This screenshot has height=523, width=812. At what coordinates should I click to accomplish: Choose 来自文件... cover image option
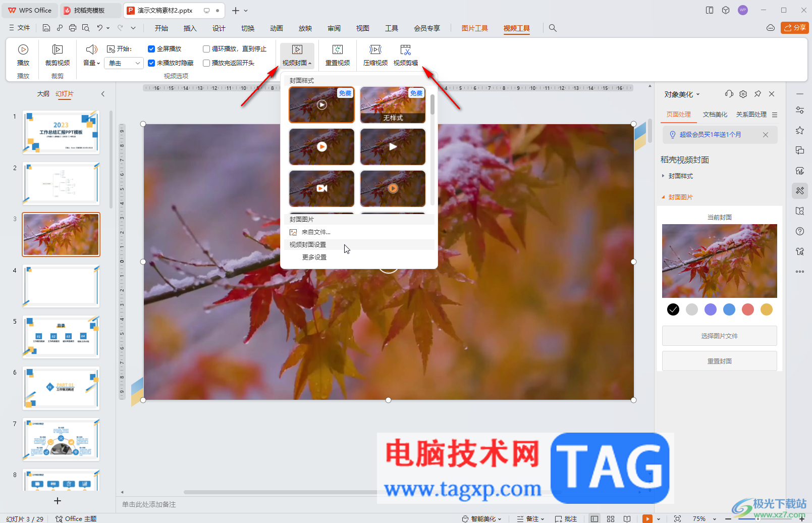pos(316,232)
